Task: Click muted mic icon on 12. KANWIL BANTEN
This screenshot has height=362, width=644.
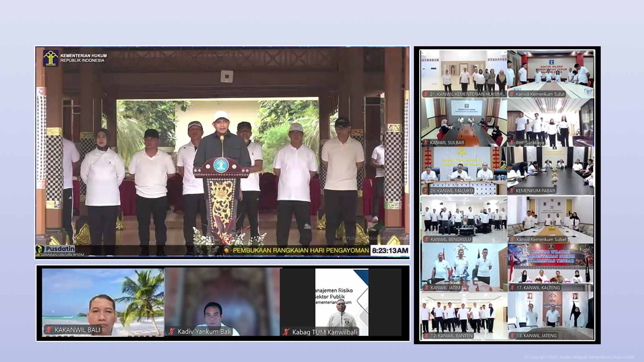Action: tap(426, 336)
